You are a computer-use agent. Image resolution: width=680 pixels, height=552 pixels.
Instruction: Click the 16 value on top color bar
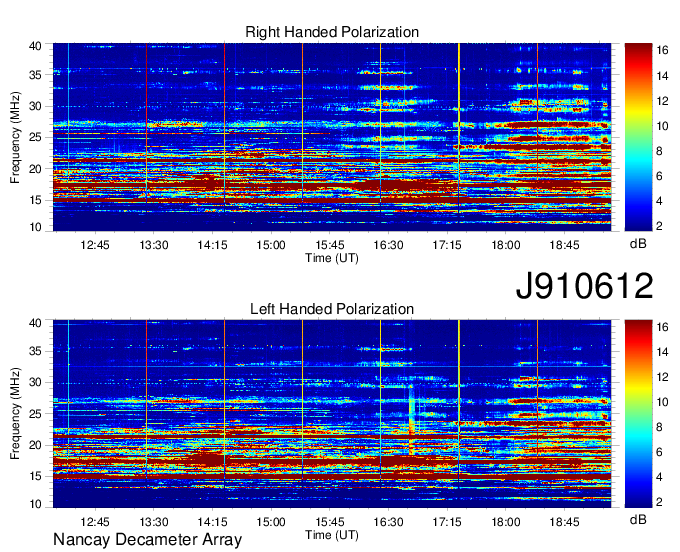point(662,51)
